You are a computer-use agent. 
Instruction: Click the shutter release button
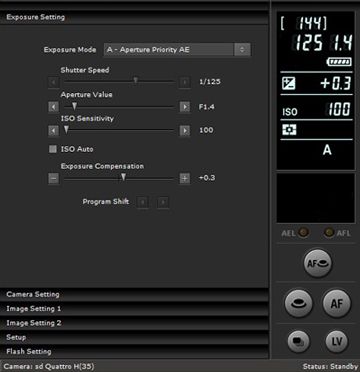pyautogui.click(x=298, y=303)
